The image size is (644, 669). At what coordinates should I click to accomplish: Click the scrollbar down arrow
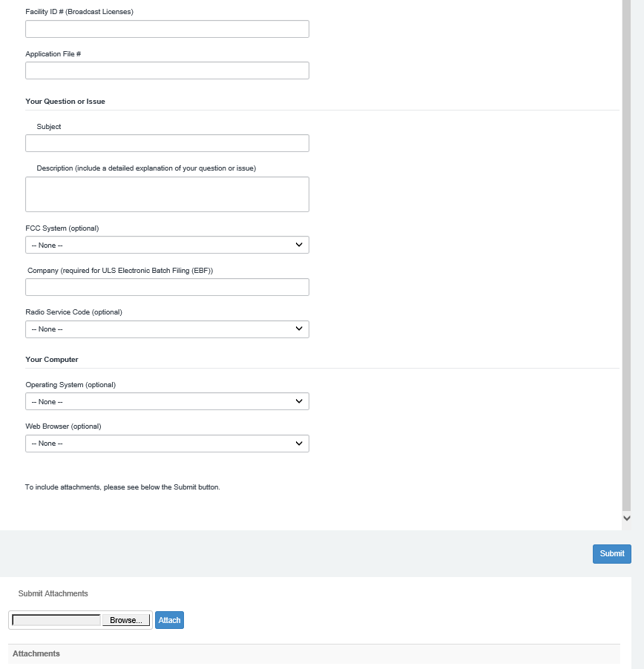pyautogui.click(x=626, y=518)
